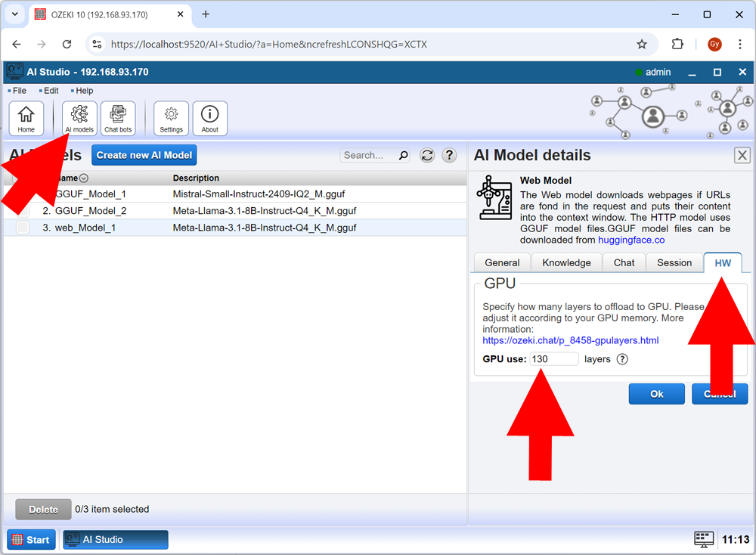Reload the browser page
The width and height of the screenshot is (756, 555).
[67, 45]
